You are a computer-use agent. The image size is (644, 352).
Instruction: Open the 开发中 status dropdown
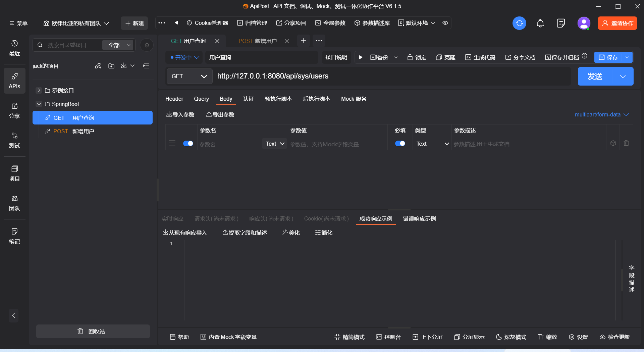tap(184, 57)
